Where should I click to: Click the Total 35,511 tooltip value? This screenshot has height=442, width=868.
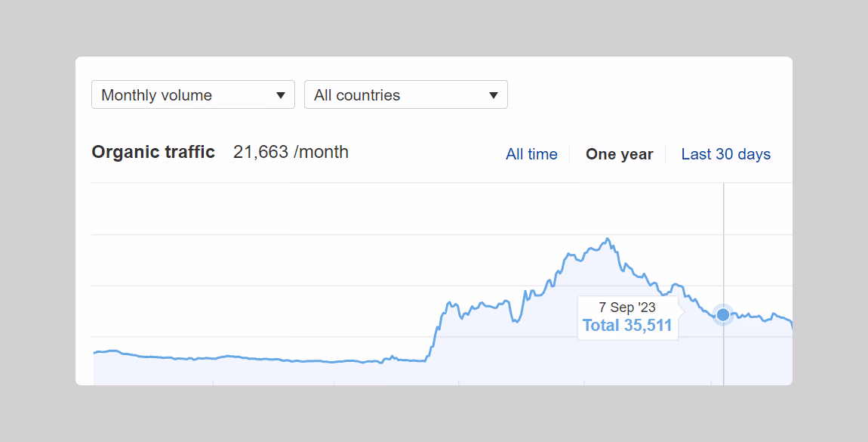627,325
